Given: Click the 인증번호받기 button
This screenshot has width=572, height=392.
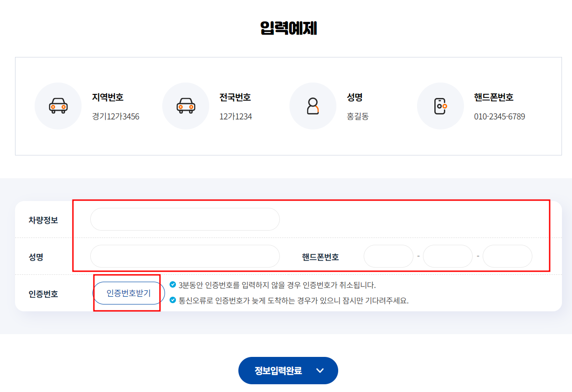Looking at the screenshot, I should tap(128, 293).
